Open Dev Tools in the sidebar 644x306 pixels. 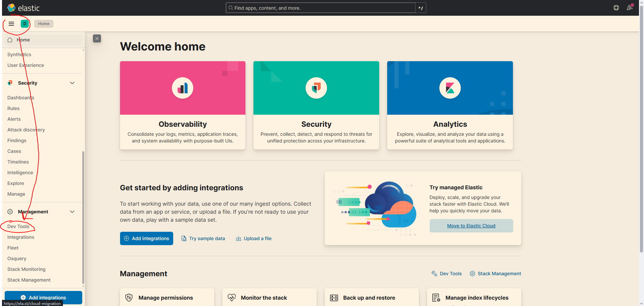pyautogui.click(x=18, y=226)
